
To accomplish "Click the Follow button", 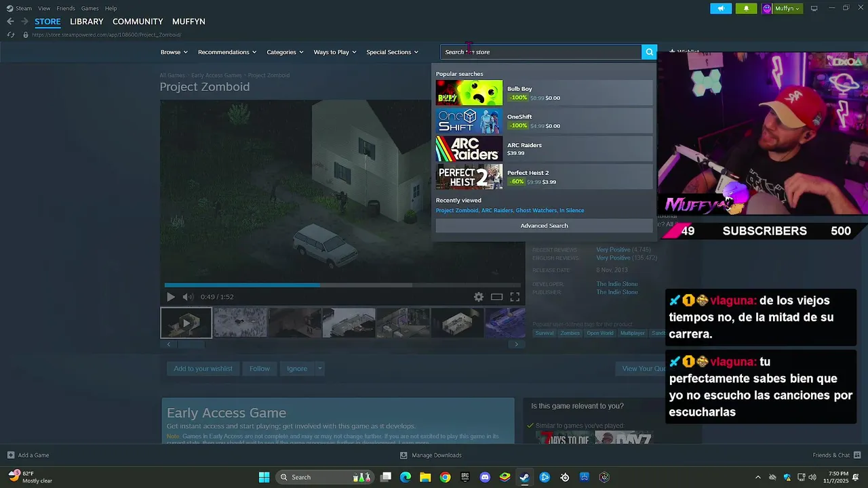I will click(259, 369).
